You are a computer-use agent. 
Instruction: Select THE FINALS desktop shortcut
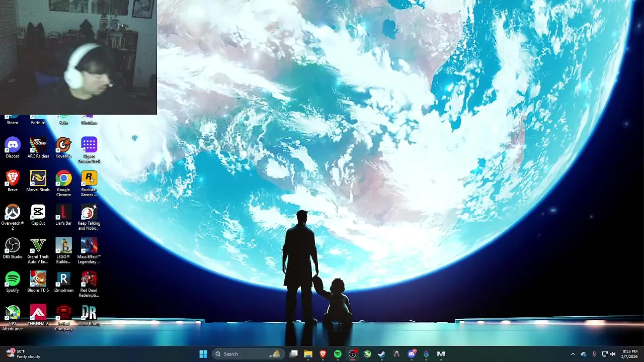click(38, 315)
